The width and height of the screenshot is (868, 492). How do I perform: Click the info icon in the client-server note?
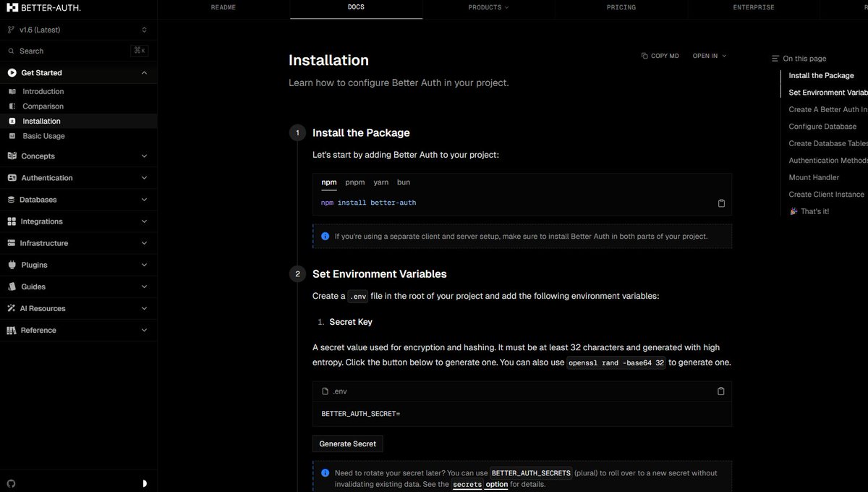pyautogui.click(x=325, y=236)
